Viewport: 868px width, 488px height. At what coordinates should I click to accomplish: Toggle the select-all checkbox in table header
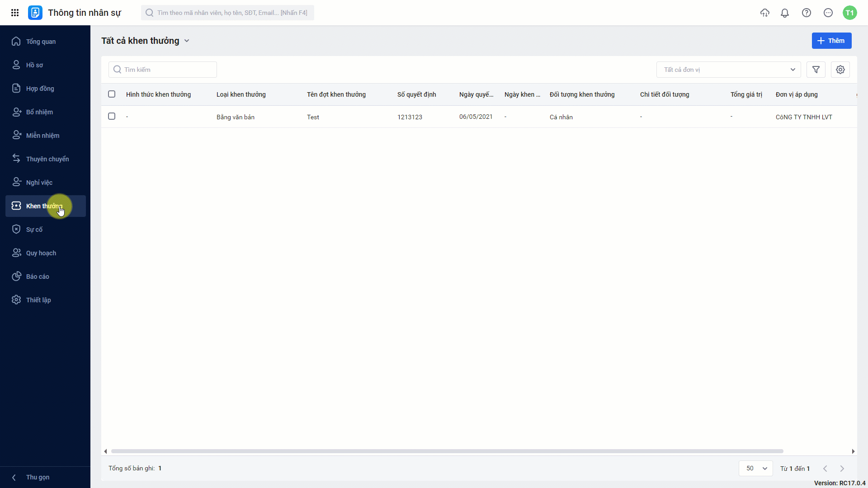click(112, 94)
